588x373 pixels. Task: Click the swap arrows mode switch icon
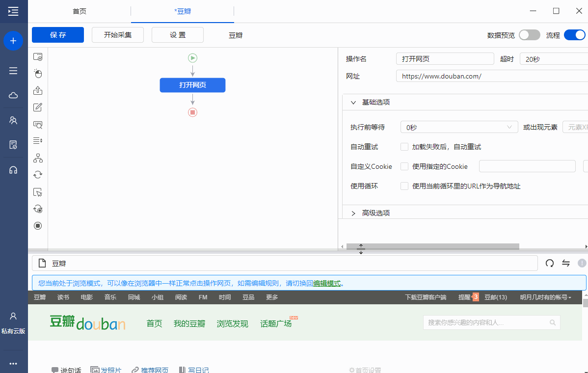coord(566,263)
